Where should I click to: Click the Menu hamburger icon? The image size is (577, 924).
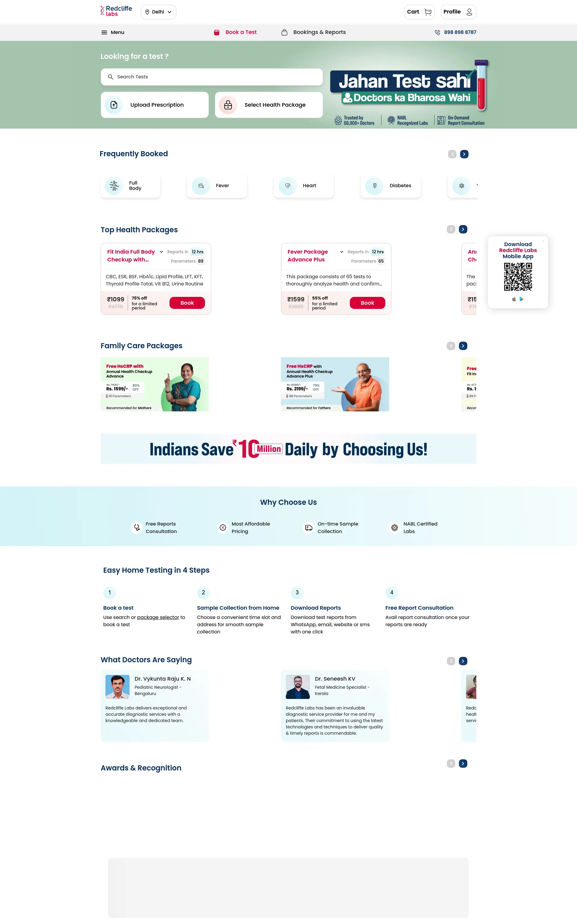pos(105,32)
